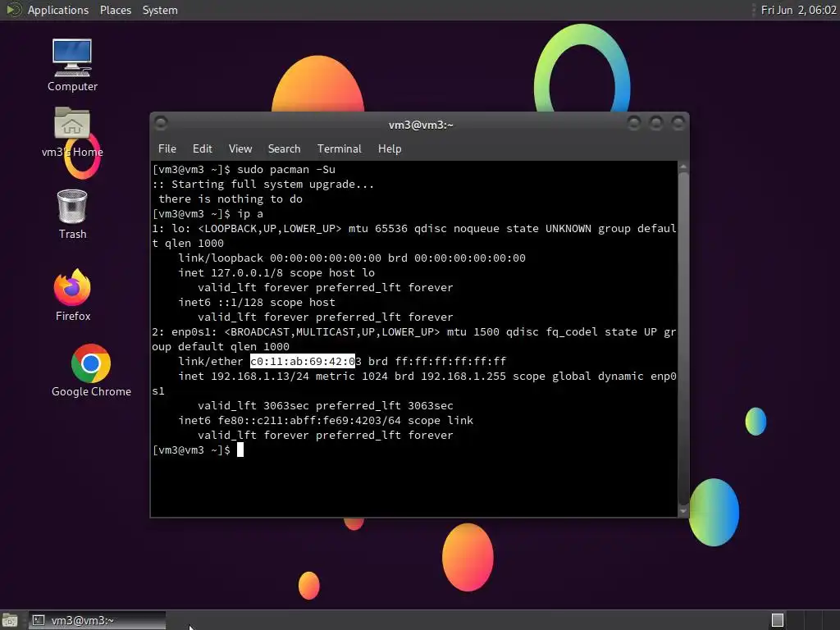
Task: Open the Trash desktop icon
Action: pos(72,214)
